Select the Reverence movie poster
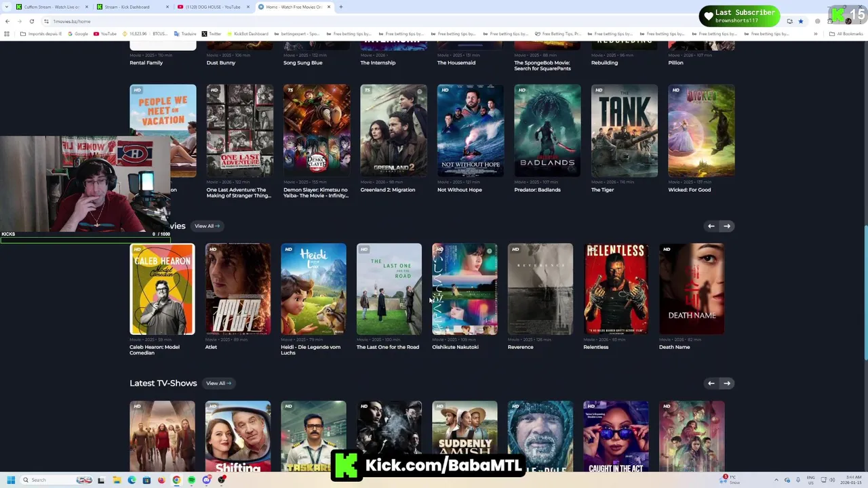Image resolution: width=868 pixels, height=488 pixels. [x=540, y=289]
